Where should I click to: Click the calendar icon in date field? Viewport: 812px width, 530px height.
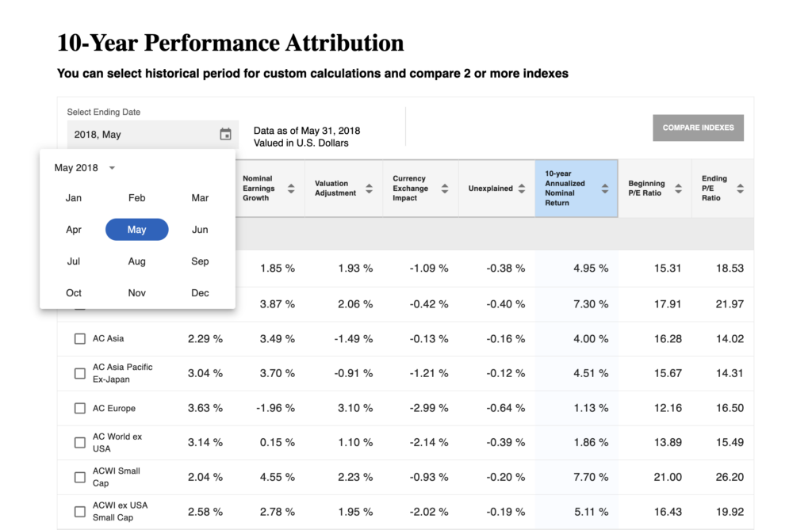(225, 135)
